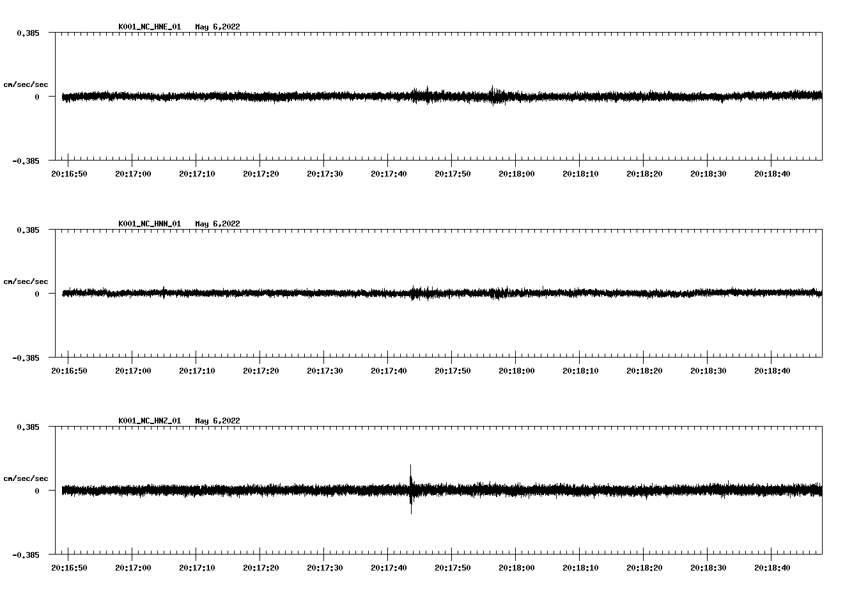Click 20:18:40 label under the HNN plot
This screenshot has width=868, height=591.
[772, 371]
